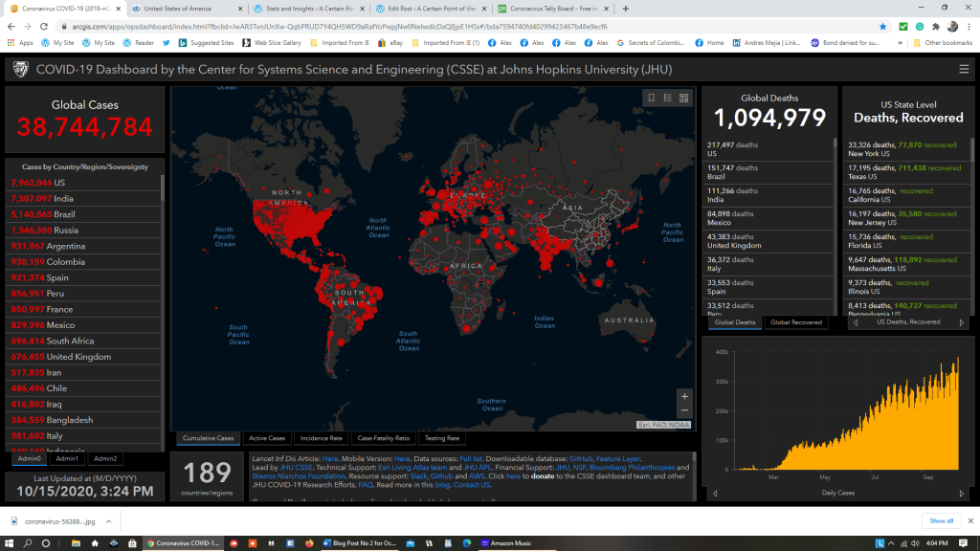The image size is (980, 551).
Task: Zoom in on the map with plus
Action: (683, 396)
